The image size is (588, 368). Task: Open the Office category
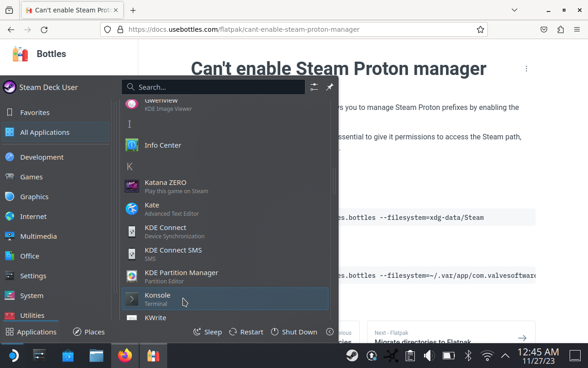coord(56,256)
